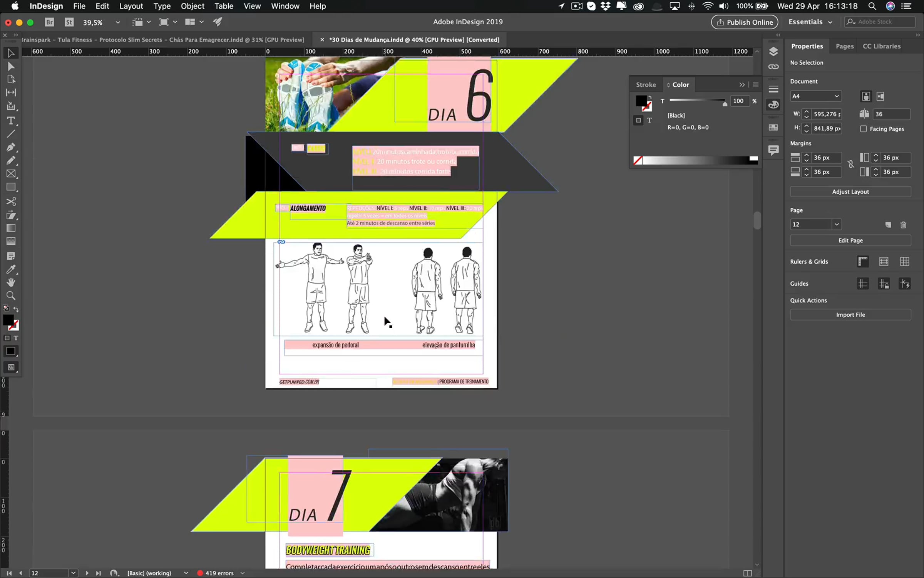Screen dimensions: 924x578
Task: Toggle the margins chain link constraint
Action: (x=851, y=165)
